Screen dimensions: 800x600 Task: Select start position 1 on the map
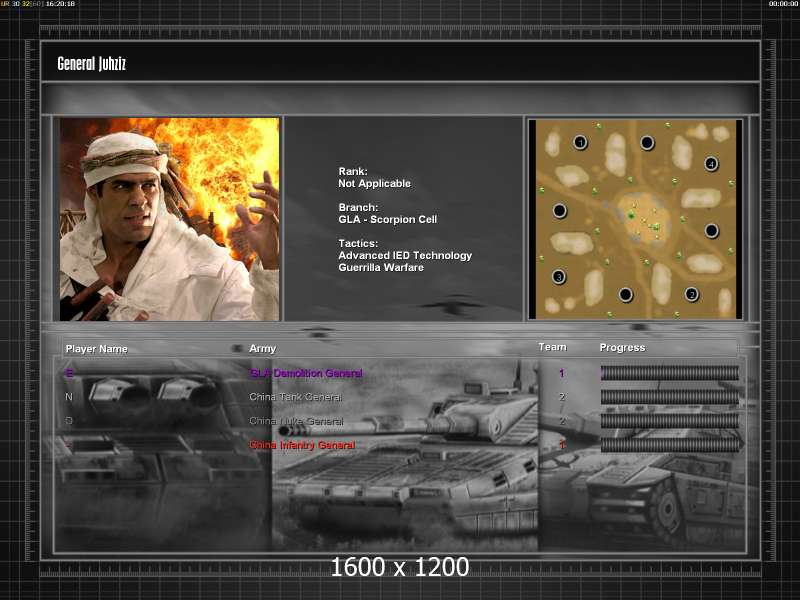point(580,142)
